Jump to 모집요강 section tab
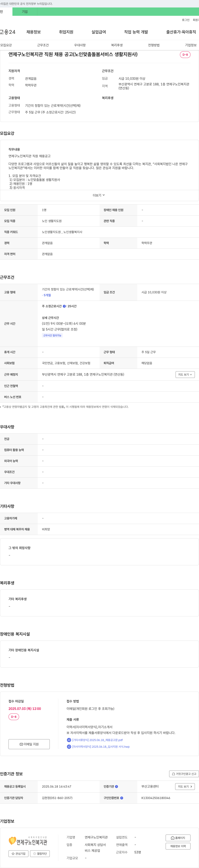Image resolution: width=199 pixels, height=868 pixels. (6, 45)
